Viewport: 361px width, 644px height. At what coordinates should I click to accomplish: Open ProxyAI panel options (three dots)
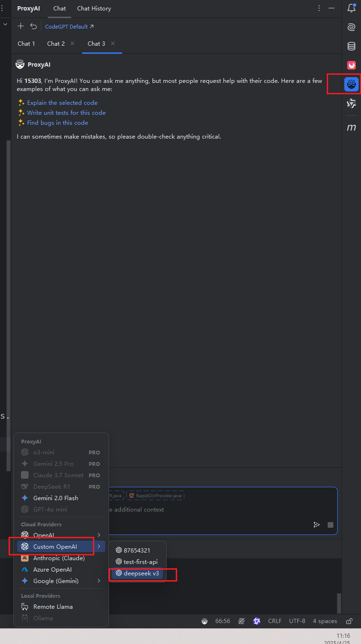(319, 8)
